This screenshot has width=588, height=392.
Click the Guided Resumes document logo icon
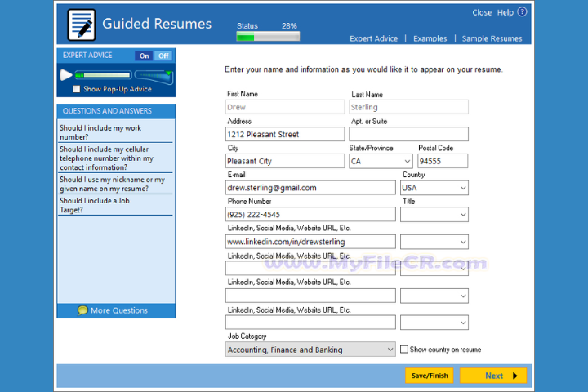click(82, 24)
